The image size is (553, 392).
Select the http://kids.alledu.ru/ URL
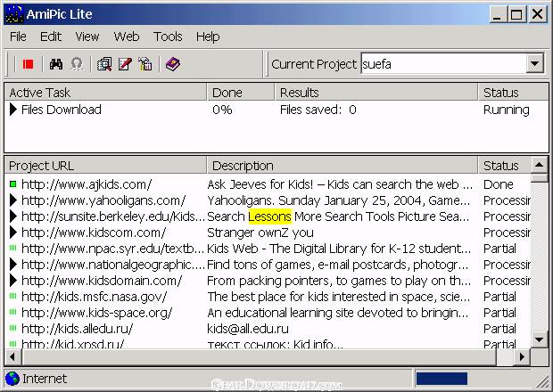tap(77, 329)
